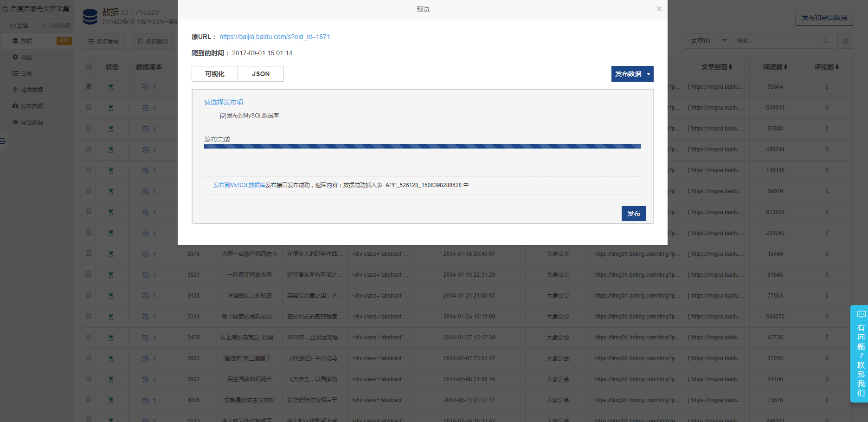Expand the 发布数据 dropdown arrow
868x422 pixels.
coord(649,74)
